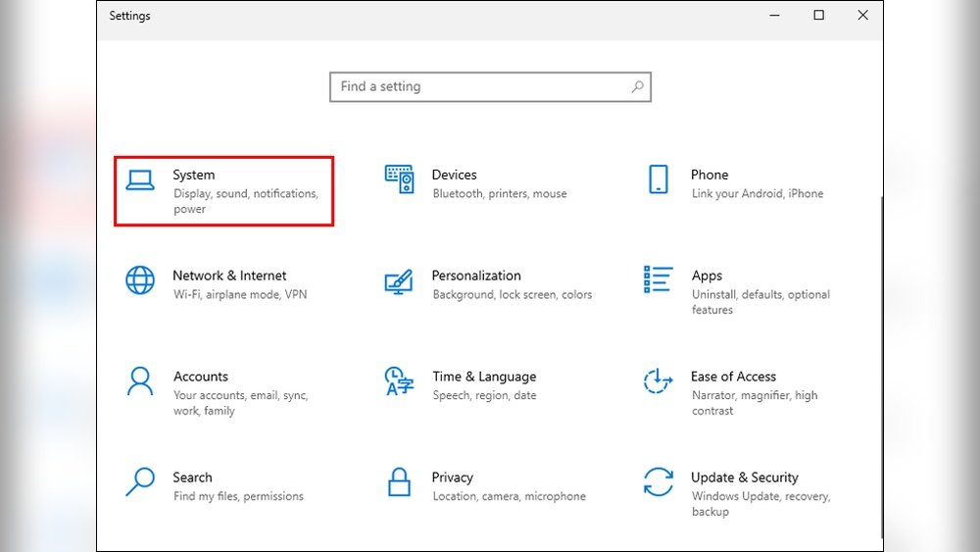Click the Update & Security sync arrows icon
The width and height of the screenshot is (980, 552).
pyautogui.click(x=658, y=482)
